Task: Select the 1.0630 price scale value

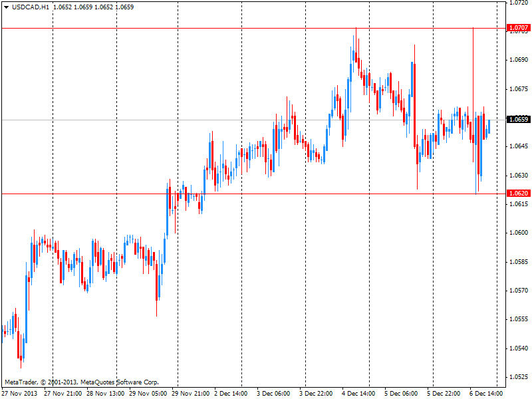Action: 519,176
